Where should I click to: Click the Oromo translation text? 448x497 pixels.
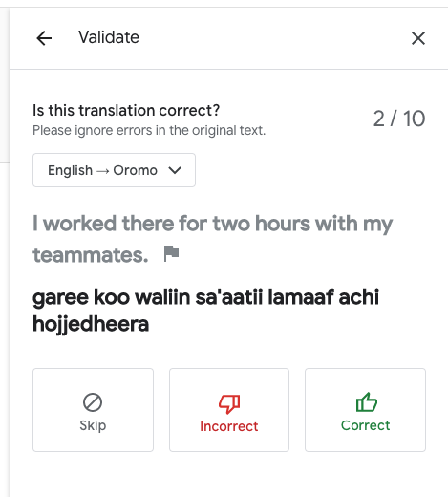206,311
